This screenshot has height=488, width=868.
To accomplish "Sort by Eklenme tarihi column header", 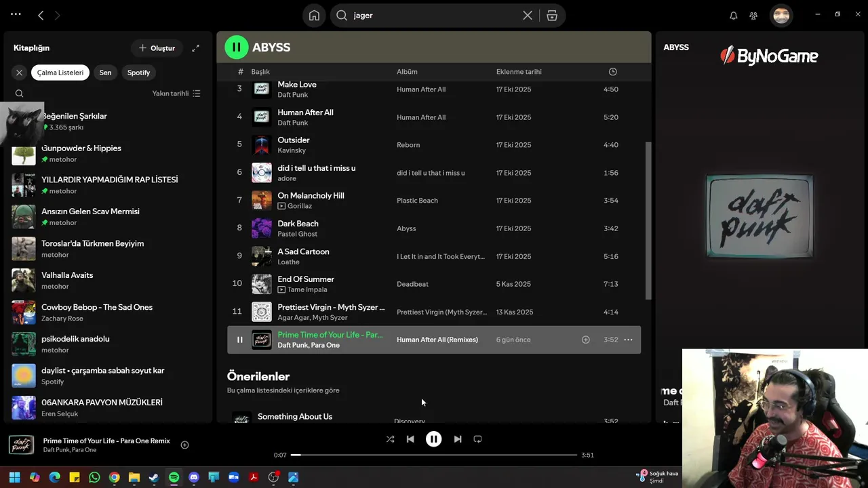I will click(519, 72).
